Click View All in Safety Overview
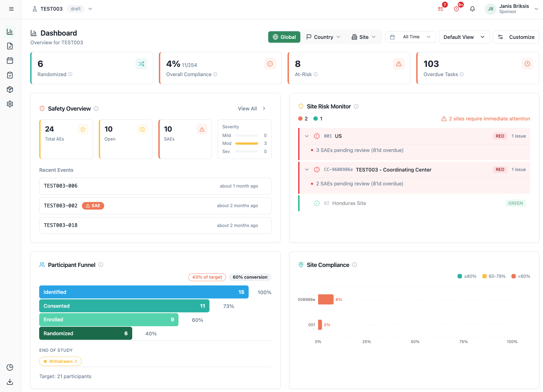This screenshot has height=392, width=543. tap(252, 108)
